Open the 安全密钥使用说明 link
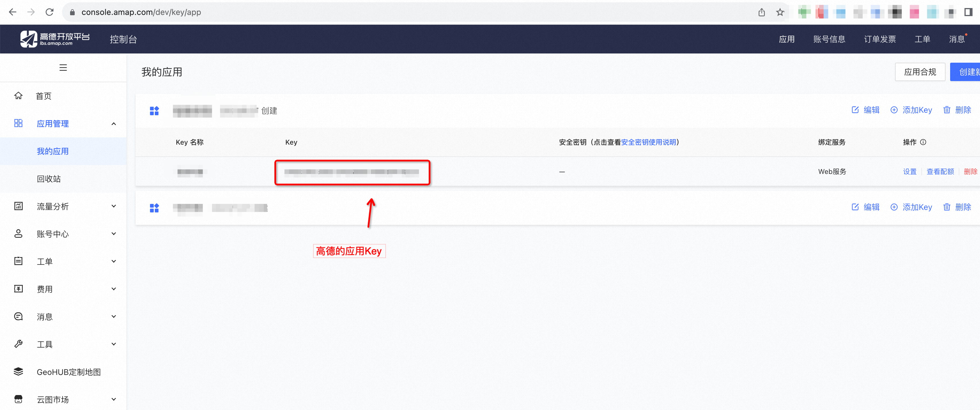The width and height of the screenshot is (980, 410). point(648,142)
